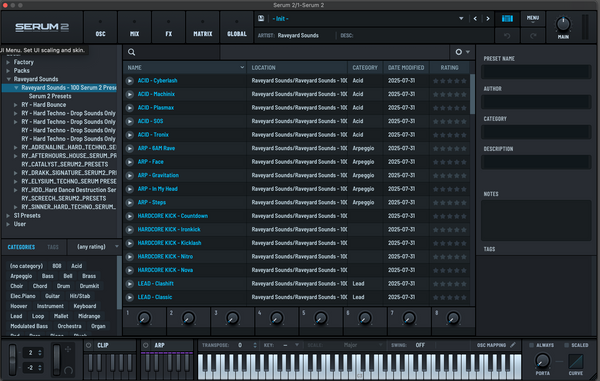The image size is (600, 381).
Task: Set five-star rating for ARP - Face
Action: [x=464, y=162]
